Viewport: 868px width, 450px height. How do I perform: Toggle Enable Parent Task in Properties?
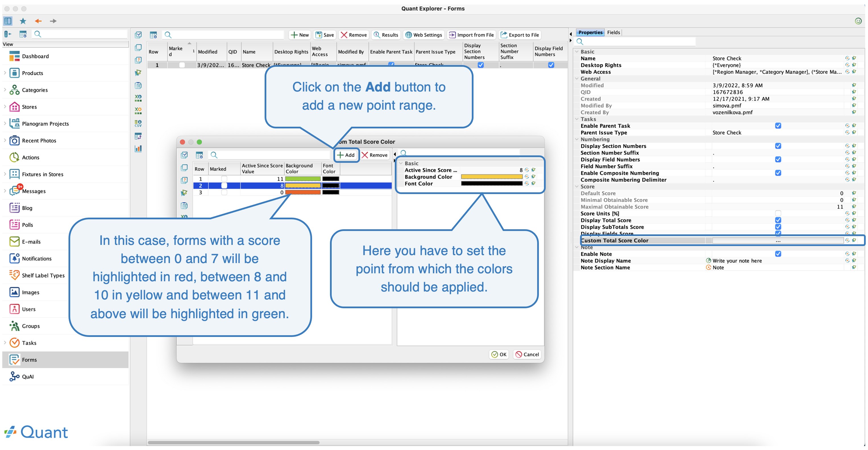pos(778,126)
